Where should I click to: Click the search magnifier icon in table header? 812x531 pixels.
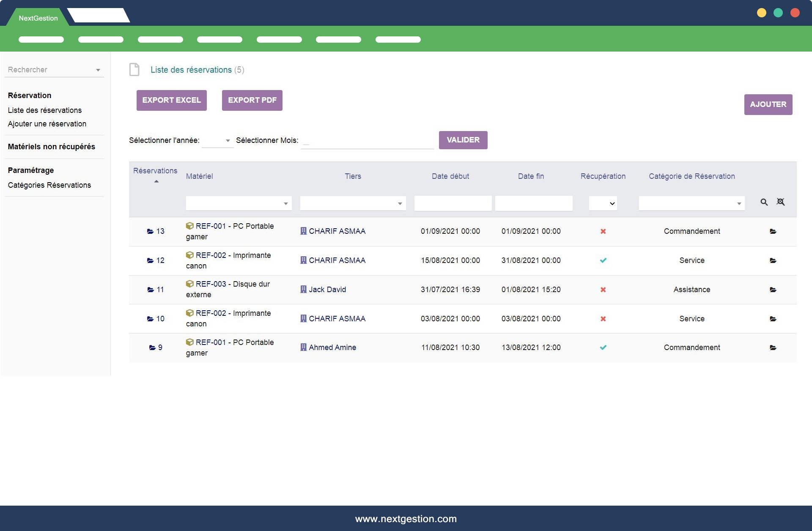[x=764, y=203]
